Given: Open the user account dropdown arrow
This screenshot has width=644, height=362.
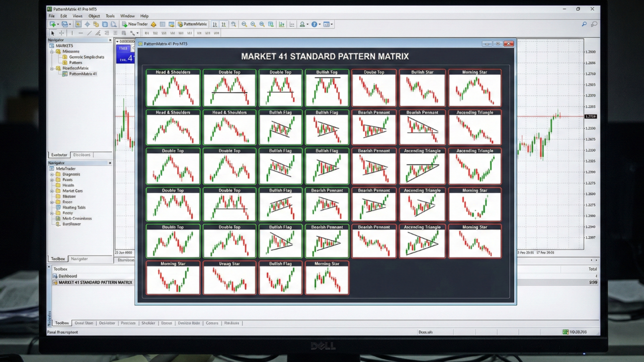Looking at the screenshot, I should 307,24.
